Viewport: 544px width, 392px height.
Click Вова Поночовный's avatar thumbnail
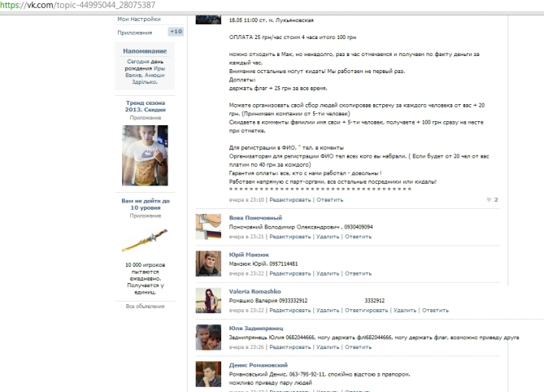[x=208, y=227]
